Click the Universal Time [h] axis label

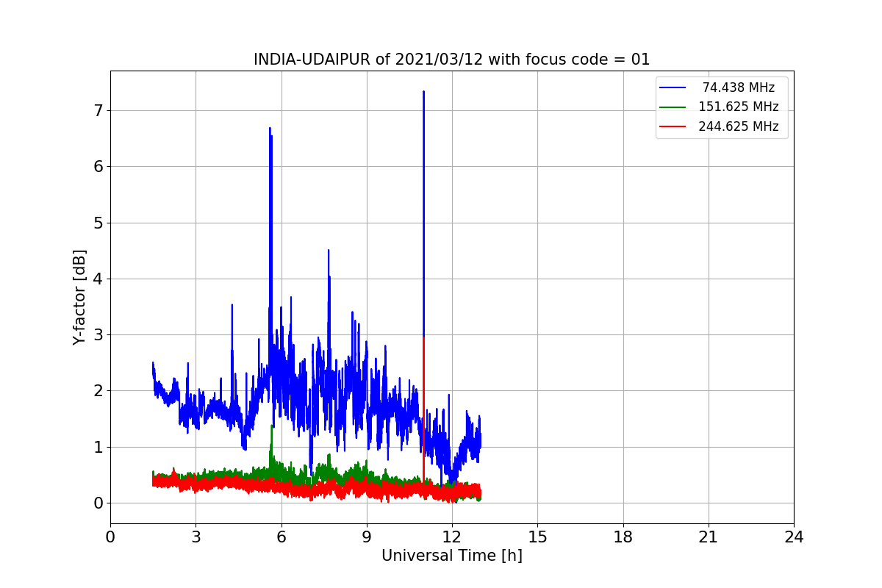(451, 556)
